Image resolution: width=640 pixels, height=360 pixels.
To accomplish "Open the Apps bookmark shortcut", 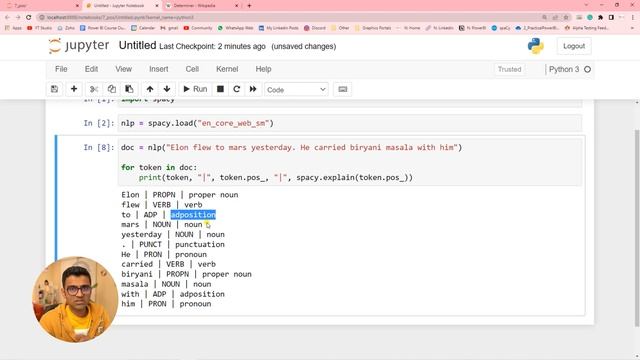I will pos(13,28).
